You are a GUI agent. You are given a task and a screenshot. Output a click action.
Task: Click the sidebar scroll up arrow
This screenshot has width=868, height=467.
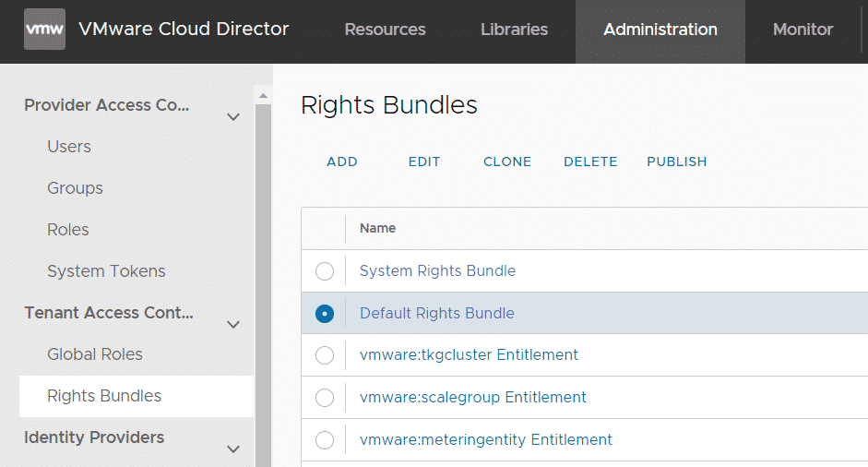coord(264,96)
